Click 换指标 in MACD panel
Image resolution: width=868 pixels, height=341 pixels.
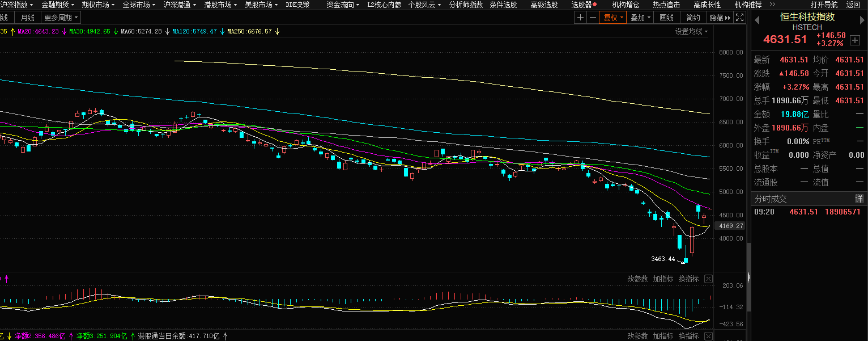[x=688, y=279]
